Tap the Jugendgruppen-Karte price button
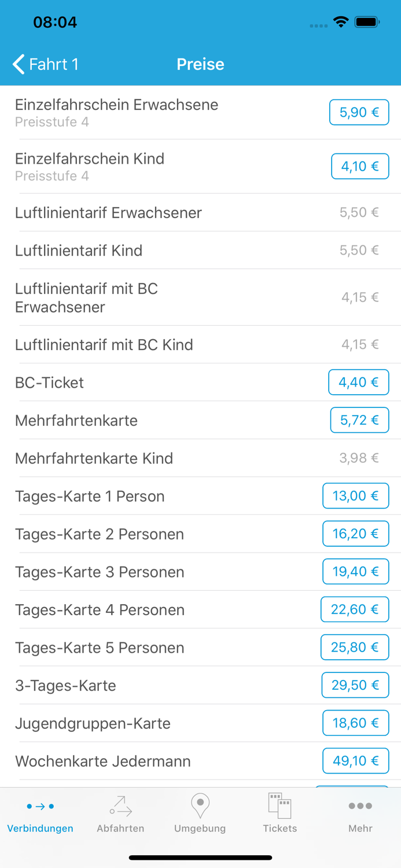Viewport: 401px width, 868px height. pos(355,723)
